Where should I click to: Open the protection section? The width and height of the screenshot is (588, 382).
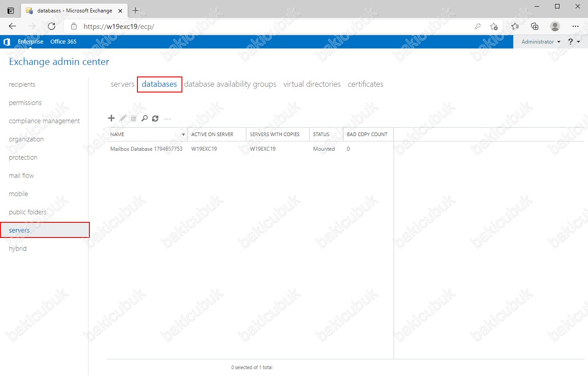click(x=23, y=157)
